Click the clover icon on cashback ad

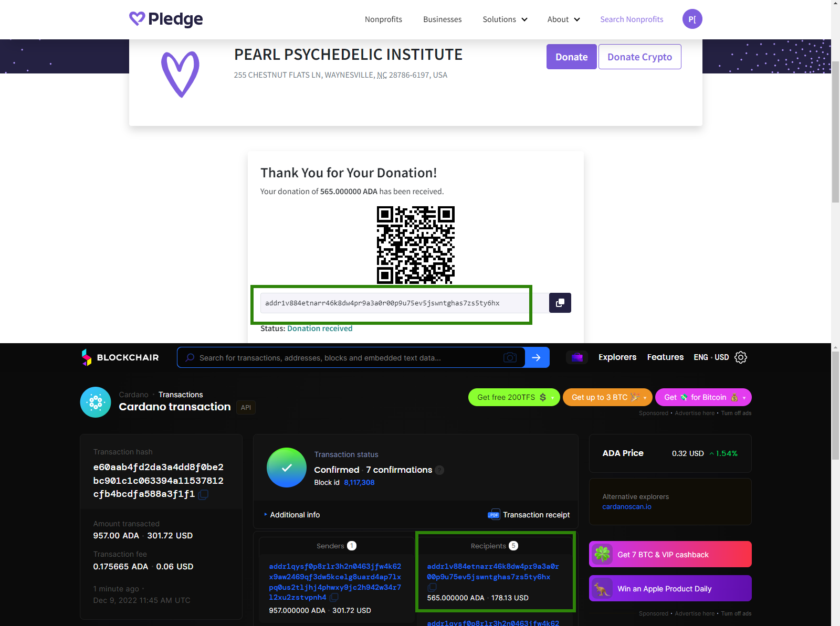602,554
